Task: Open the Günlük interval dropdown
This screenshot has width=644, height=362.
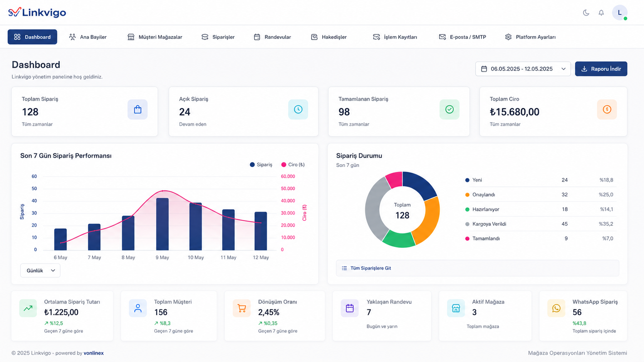Action: click(x=40, y=270)
